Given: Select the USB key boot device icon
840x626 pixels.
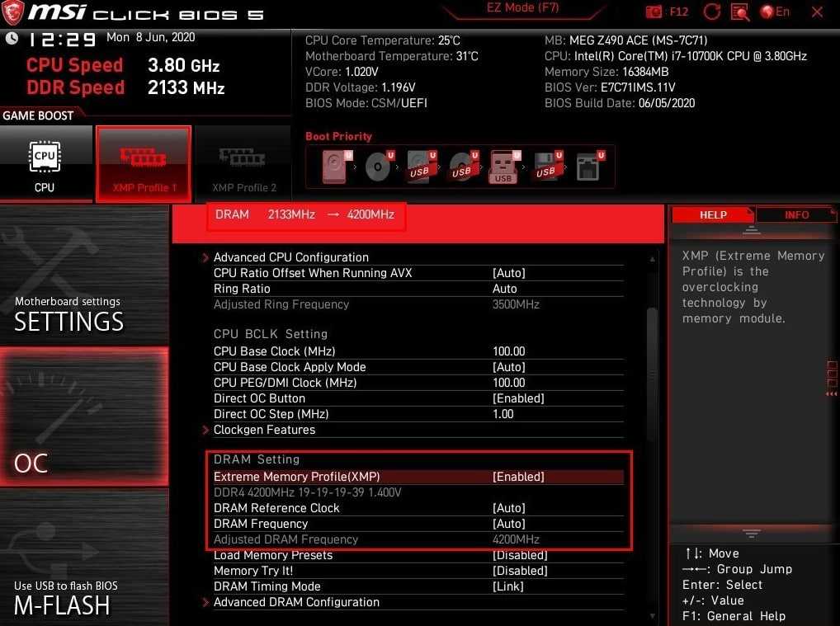Looking at the screenshot, I should (x=505, y=166).
